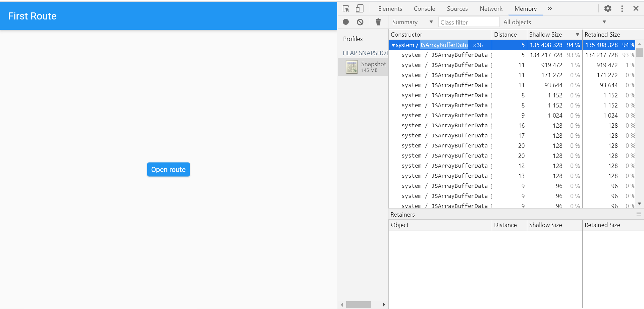Open the Retainers panel options menu icon

[639, 214]
